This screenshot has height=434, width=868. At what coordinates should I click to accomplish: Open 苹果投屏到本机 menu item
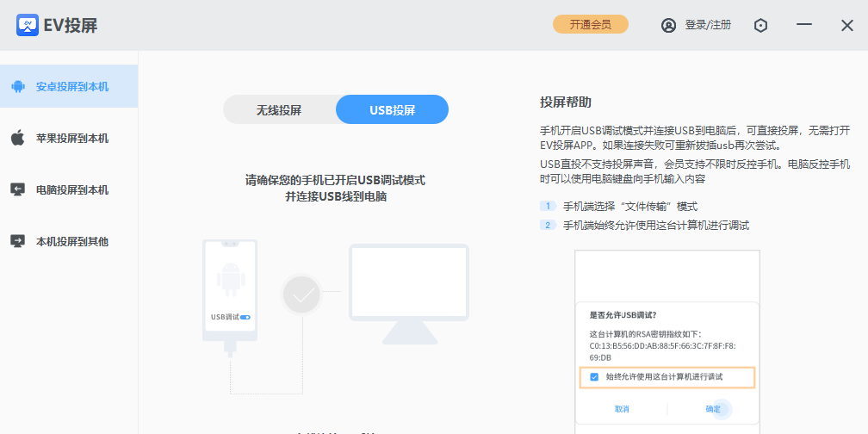coord(71,138)
